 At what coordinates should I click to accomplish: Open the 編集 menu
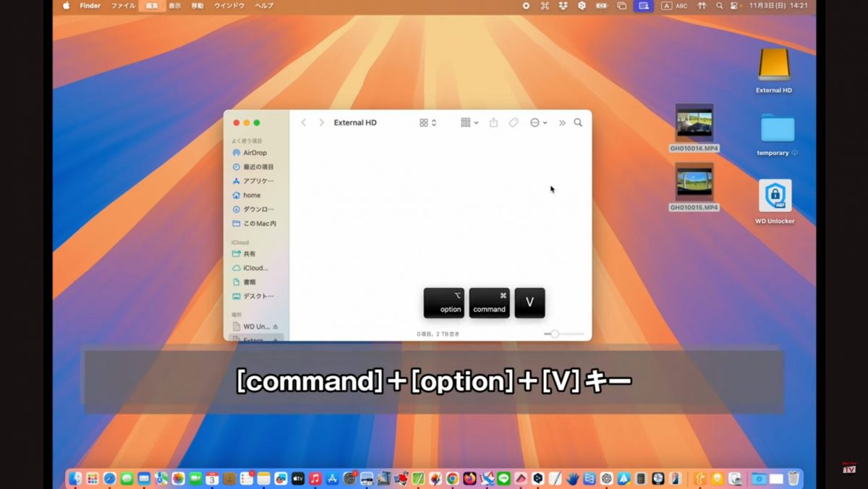click(x=152, y=6)
